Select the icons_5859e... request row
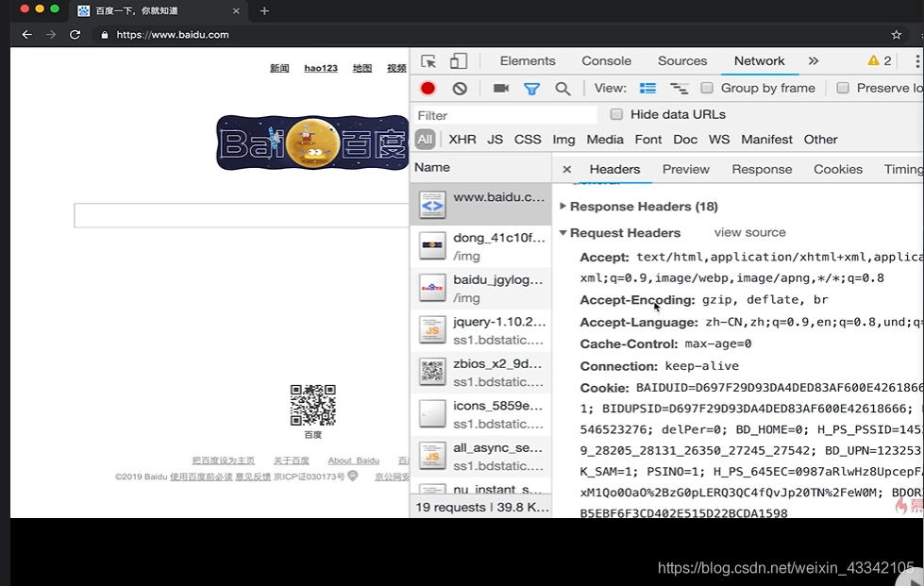924x586 pixels. tap(480, 414)
